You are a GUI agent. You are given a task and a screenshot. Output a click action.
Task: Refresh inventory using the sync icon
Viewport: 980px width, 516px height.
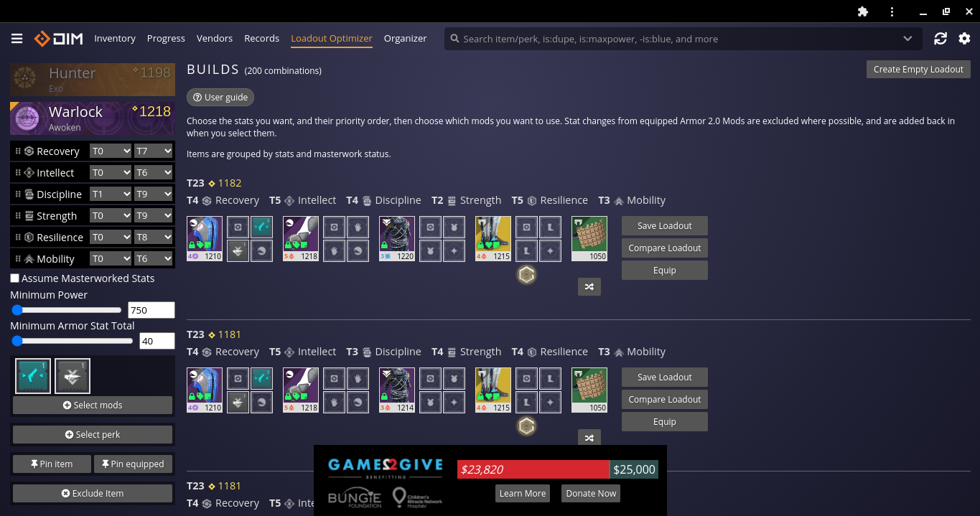pyautogui.click(x=941, y=39)
